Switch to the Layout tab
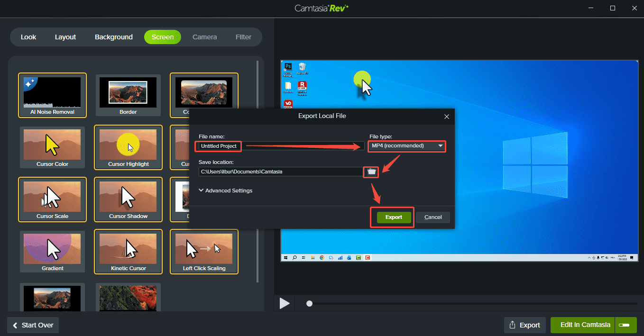Image resolution: width=644 pixels, height=336 pixels. pyautogui.click(x=65, y=36)
